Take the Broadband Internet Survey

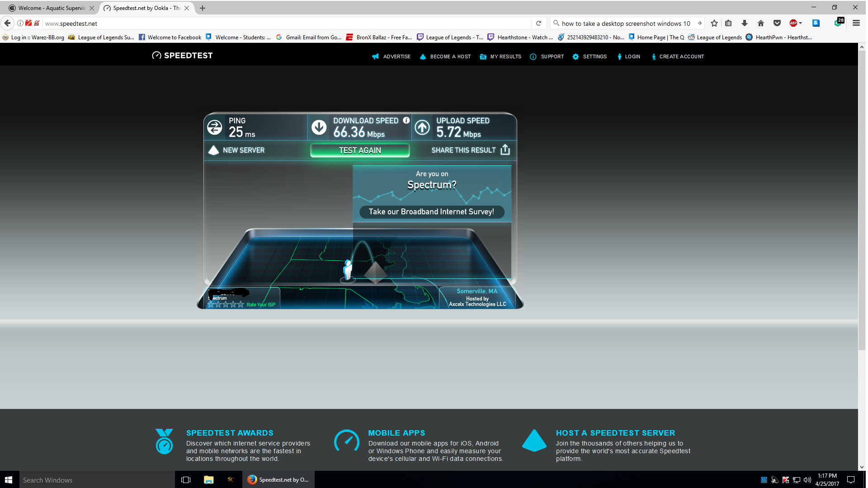tap(431, 212)
